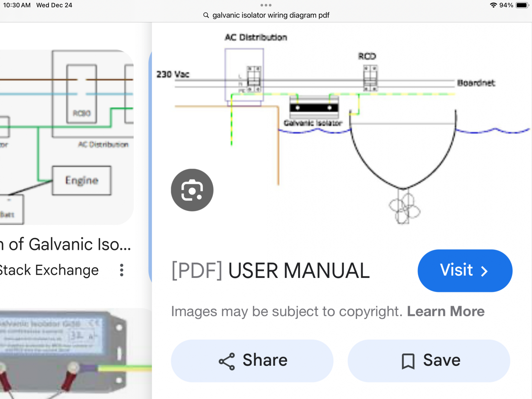Save the user manual image
The height and width of the screenshot is (399, 532).
pyautogui.click(x=429, y=361)
